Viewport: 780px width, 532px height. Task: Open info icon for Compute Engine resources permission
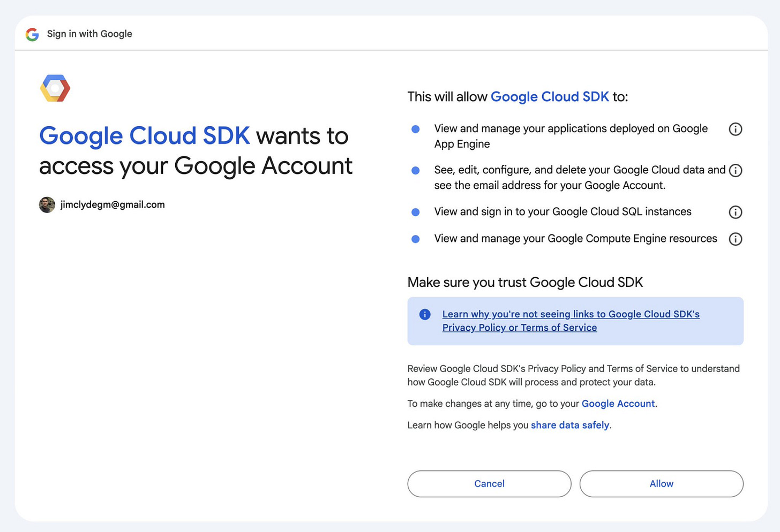736,239
